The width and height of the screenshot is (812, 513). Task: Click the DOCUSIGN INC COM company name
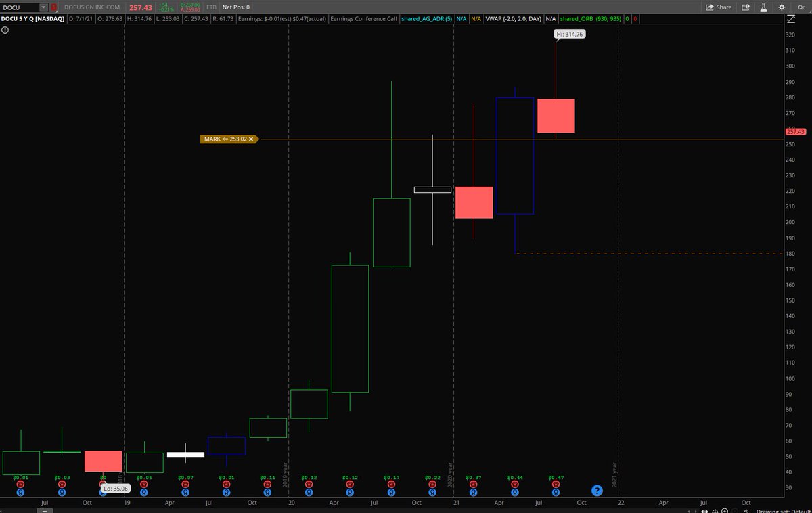[x=92, y=7]
